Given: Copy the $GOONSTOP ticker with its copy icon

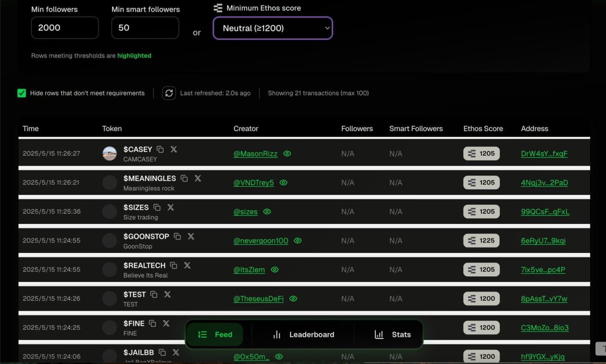Looking at the screenshot, I should 177,236.
